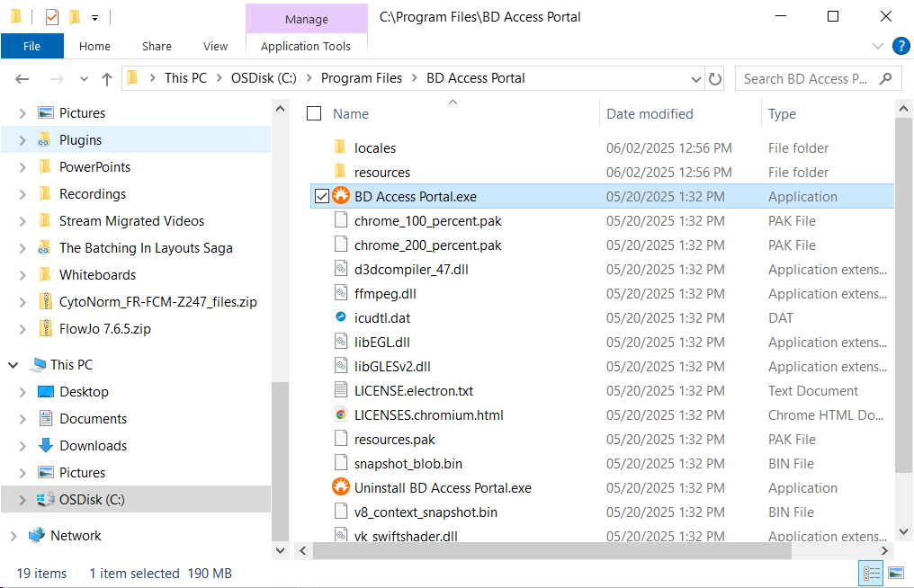
Task: Open the ffmpeg.dll file entry
Action: tap(382, 293)
